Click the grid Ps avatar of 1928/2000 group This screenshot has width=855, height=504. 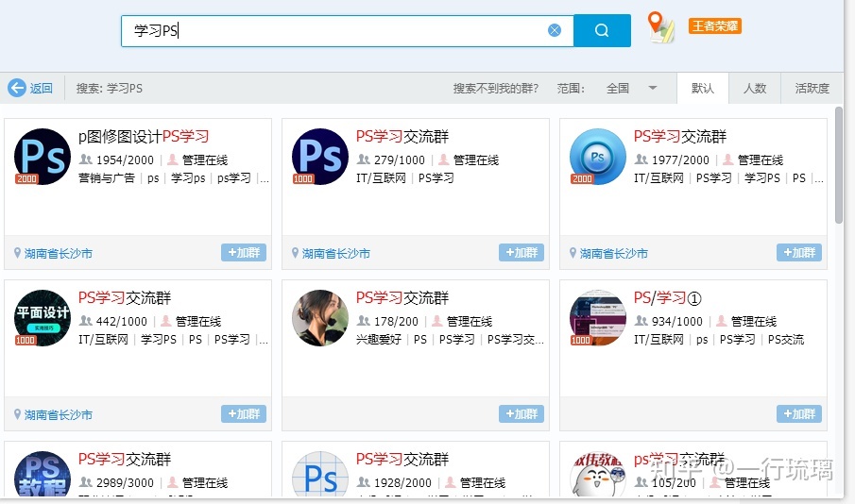pyautogui.click(x=320, y=474)
